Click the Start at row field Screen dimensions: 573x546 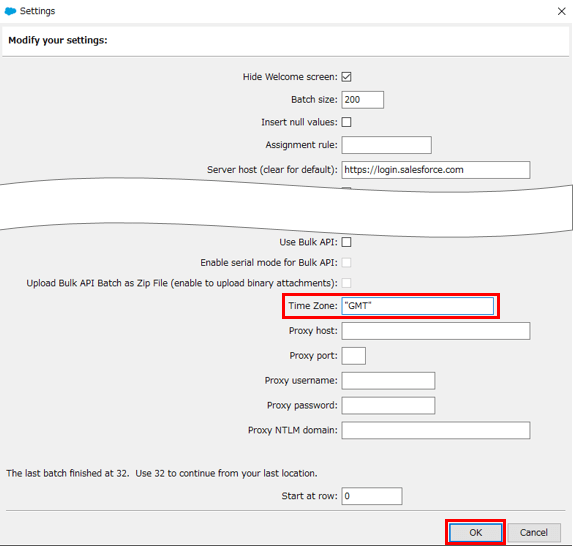pos(372,496)
